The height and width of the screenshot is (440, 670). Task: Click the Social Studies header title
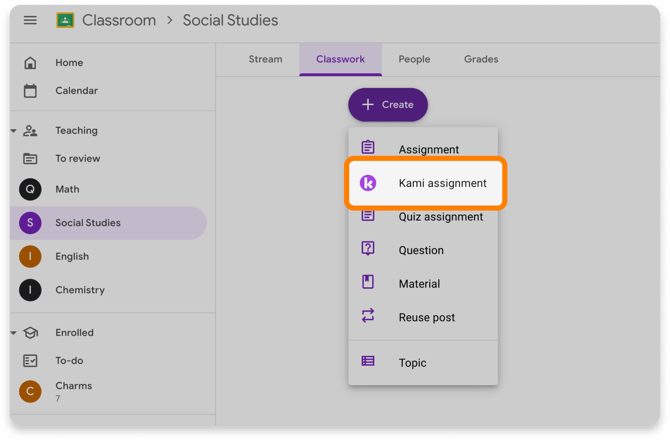(230, 20)
